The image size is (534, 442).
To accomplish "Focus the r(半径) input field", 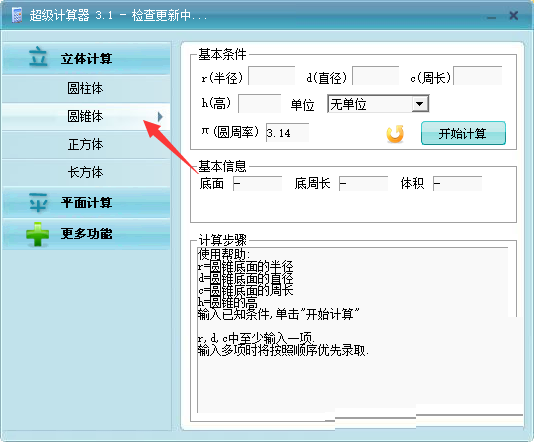I will tap(272, 76).
